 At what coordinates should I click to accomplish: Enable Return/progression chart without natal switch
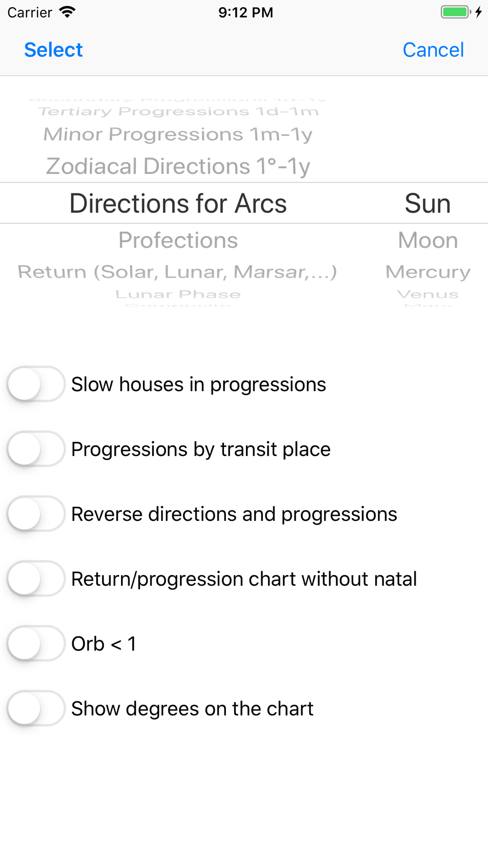point(36,579)
